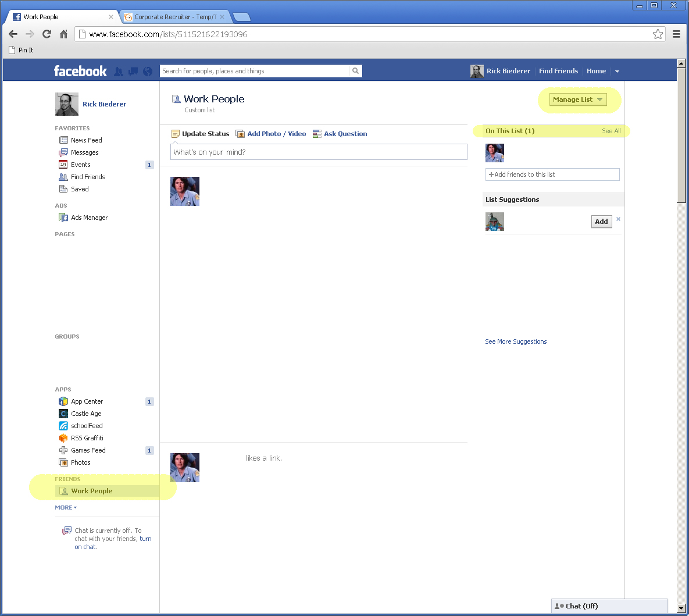Click the browser forward arrow
Viewport: 689px width, 616px height.
pos(30,34)
